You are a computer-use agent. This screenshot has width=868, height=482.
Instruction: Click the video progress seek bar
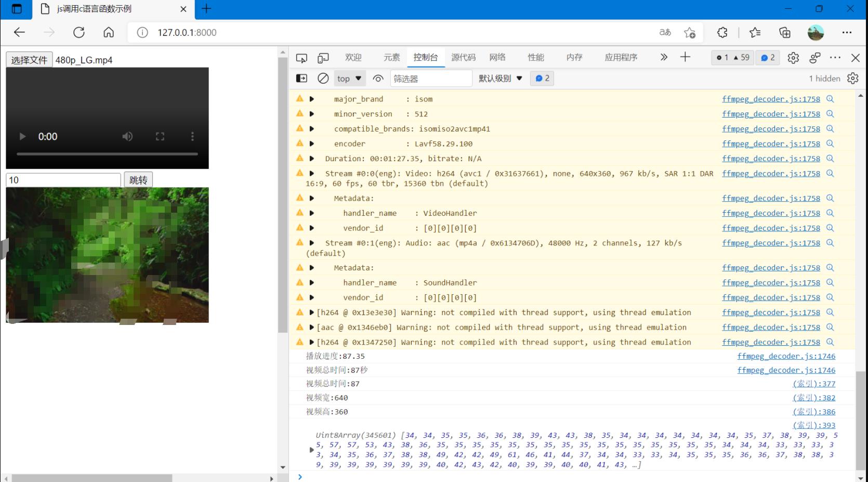pos(107,154)
